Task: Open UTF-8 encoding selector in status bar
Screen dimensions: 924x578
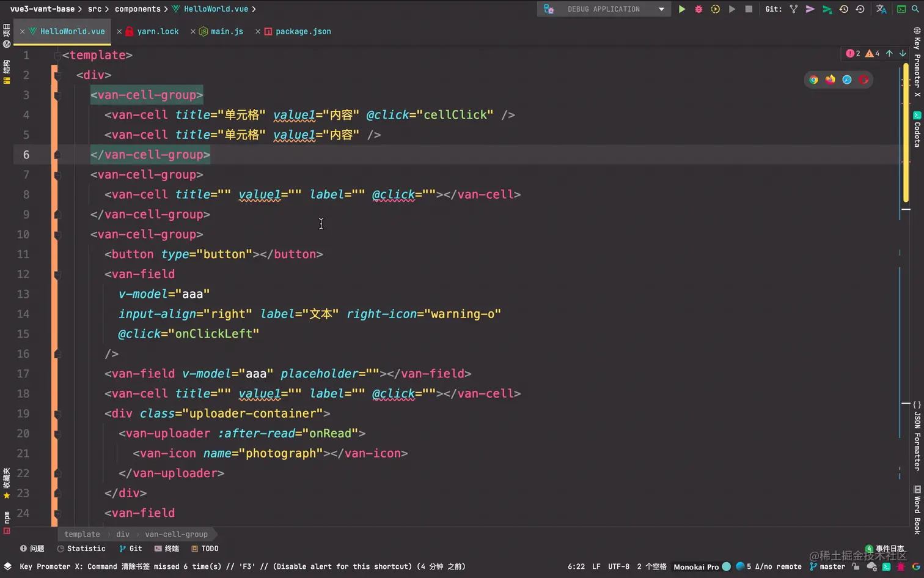Action: [x=618, y=566]
